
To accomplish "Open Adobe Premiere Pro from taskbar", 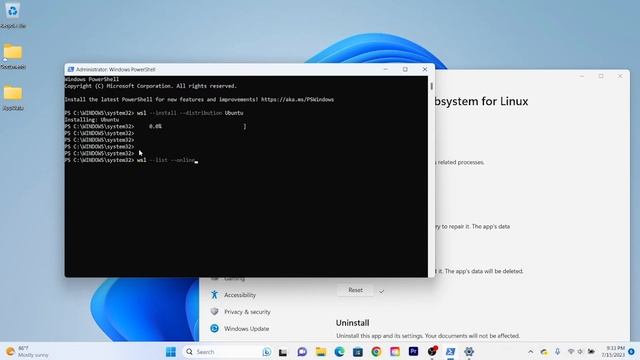I will pyautogui.click(x=413, y=351).
